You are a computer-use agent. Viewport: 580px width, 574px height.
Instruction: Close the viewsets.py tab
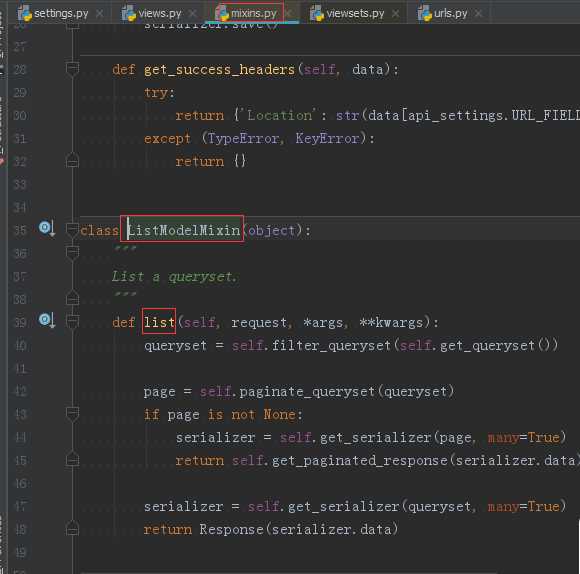[x=396, y=14]
